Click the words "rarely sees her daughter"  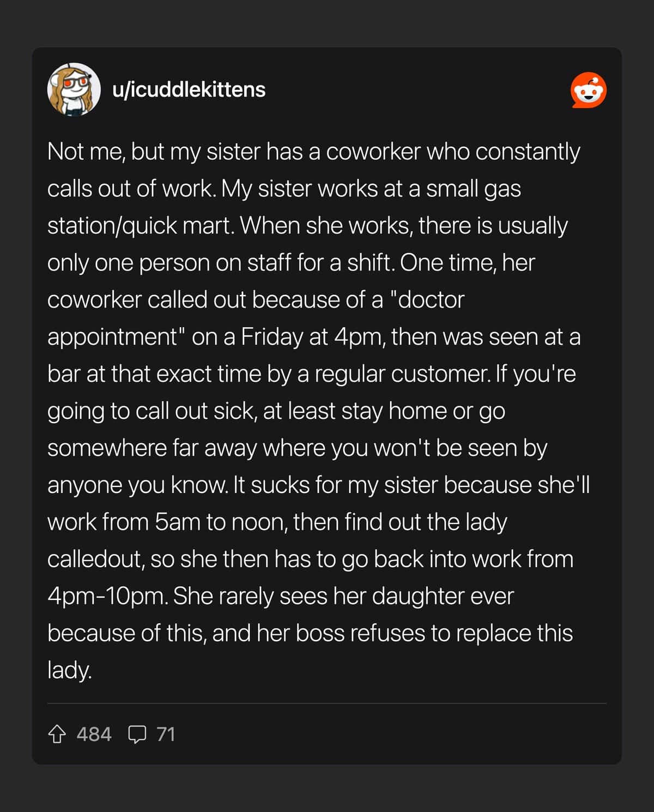[x=343, y=597]
